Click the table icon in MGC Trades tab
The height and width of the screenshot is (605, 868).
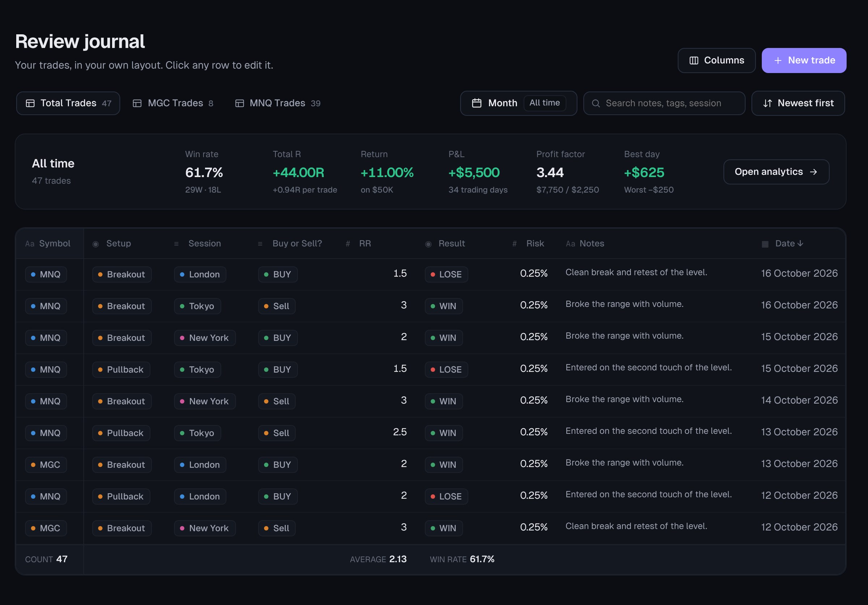137,103
